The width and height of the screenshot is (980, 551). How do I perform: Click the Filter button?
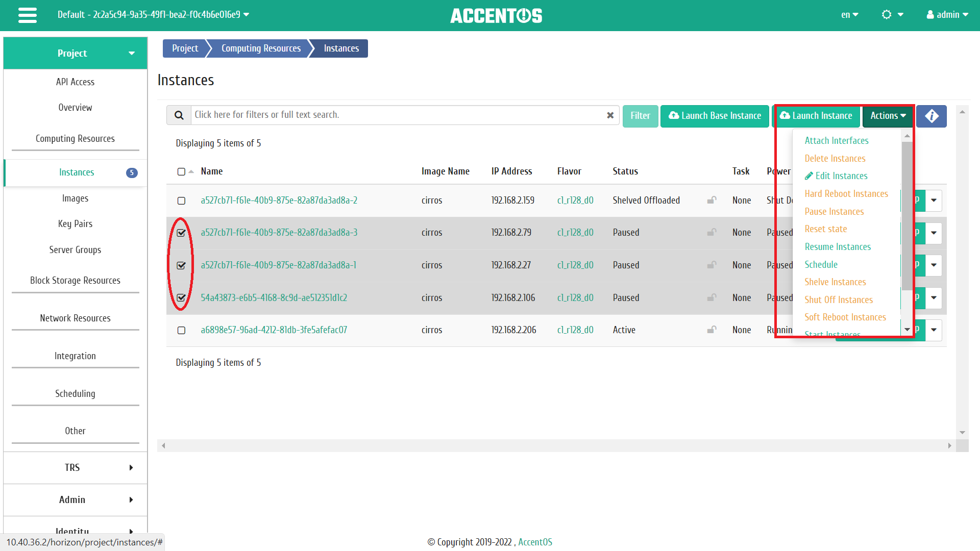tap(640, 116)
